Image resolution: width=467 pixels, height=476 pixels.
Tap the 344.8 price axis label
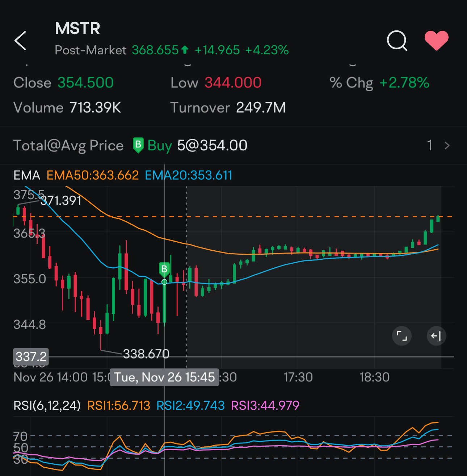(30, 324)
